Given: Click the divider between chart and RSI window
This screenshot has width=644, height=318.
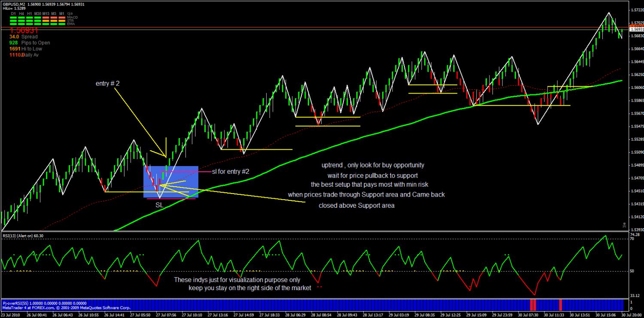Looking at the screenshot, I should 314,232.
